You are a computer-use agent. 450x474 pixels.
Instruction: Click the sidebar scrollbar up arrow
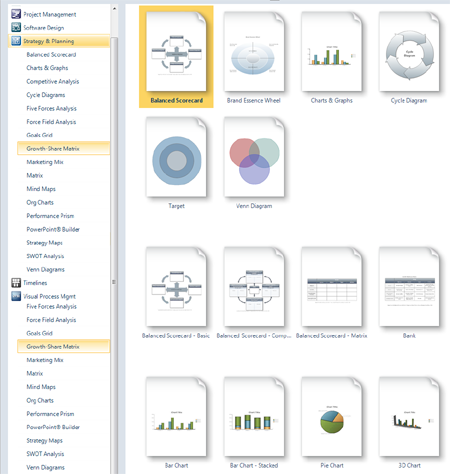(114, 8)
